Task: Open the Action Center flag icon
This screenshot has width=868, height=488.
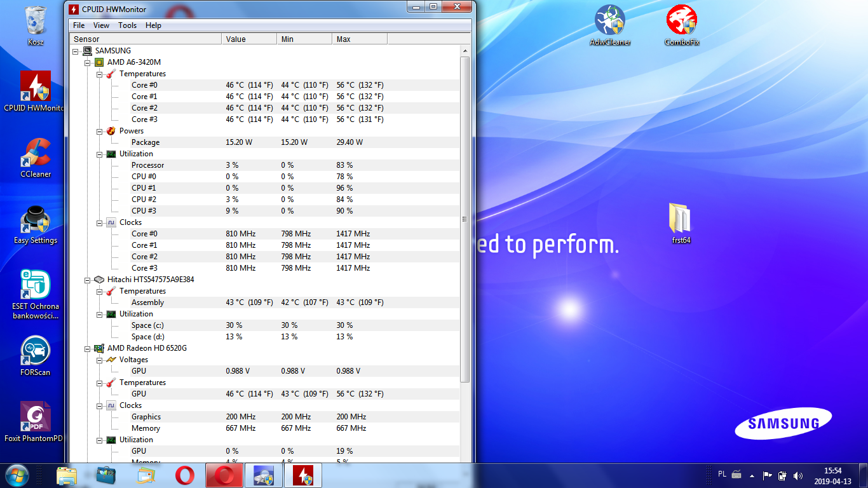Action: pyautogui.click(x=767, y=475)
